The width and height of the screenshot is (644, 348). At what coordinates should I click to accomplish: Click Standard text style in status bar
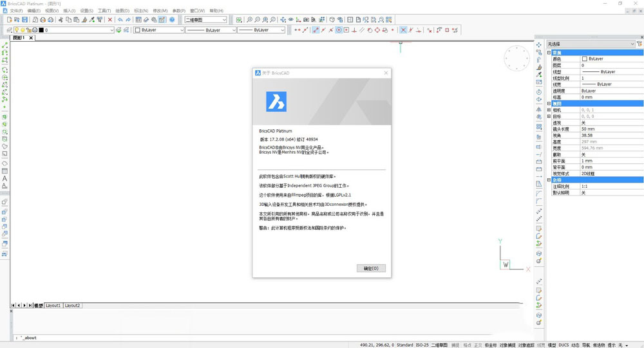404,345
